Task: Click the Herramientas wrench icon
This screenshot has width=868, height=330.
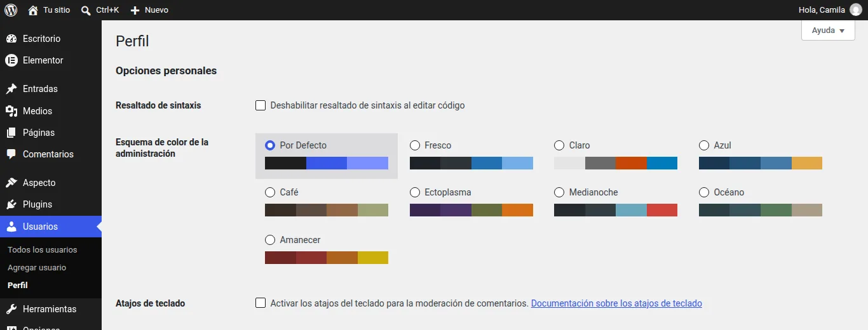Action: pos(11,309)
